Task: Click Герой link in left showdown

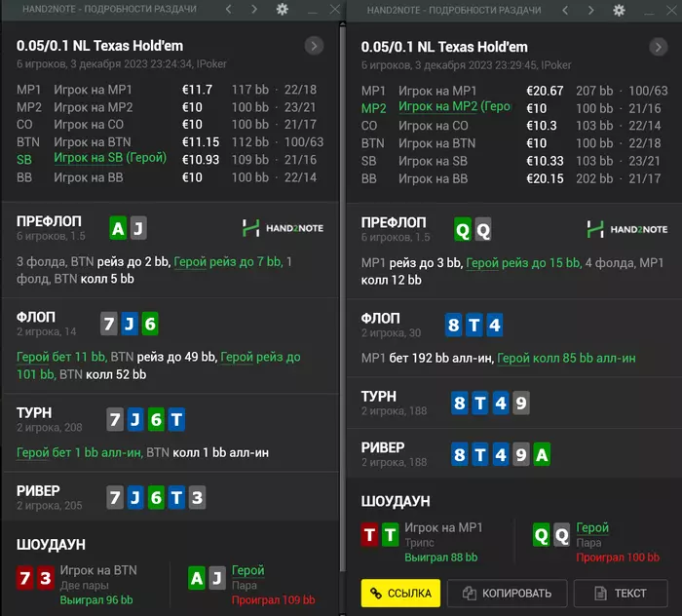Action: tap(247, 570)
